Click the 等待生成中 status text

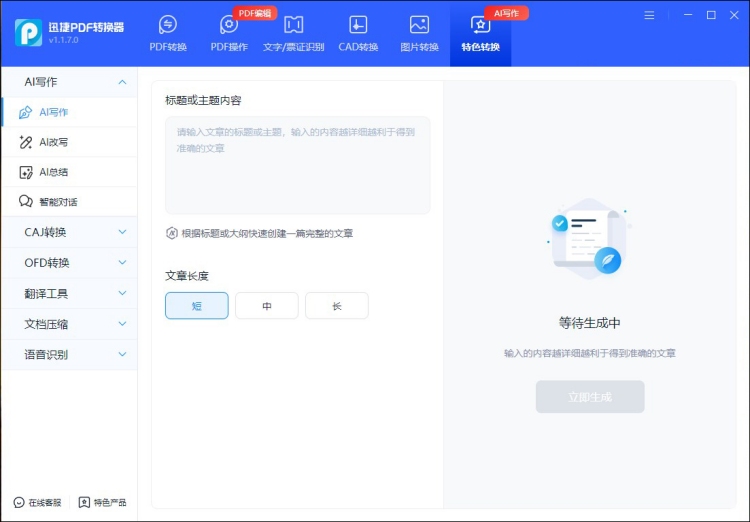[x=589, y=323]
